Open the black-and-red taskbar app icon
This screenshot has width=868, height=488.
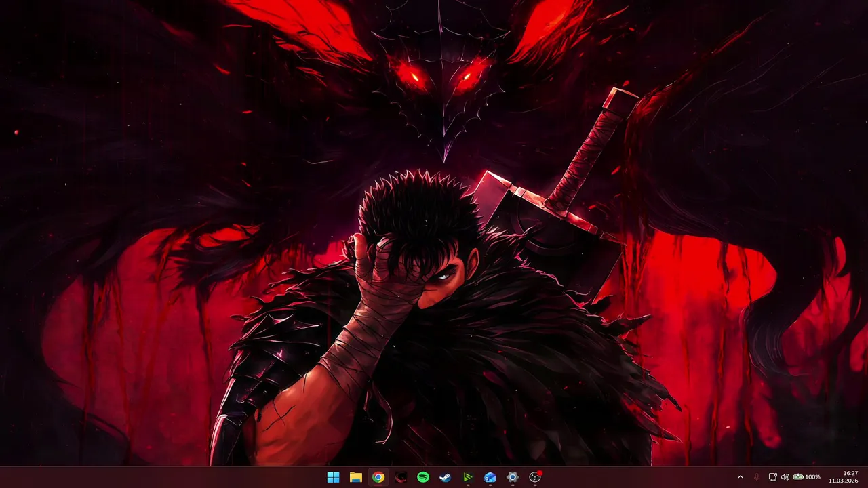[x=400, y=477]
